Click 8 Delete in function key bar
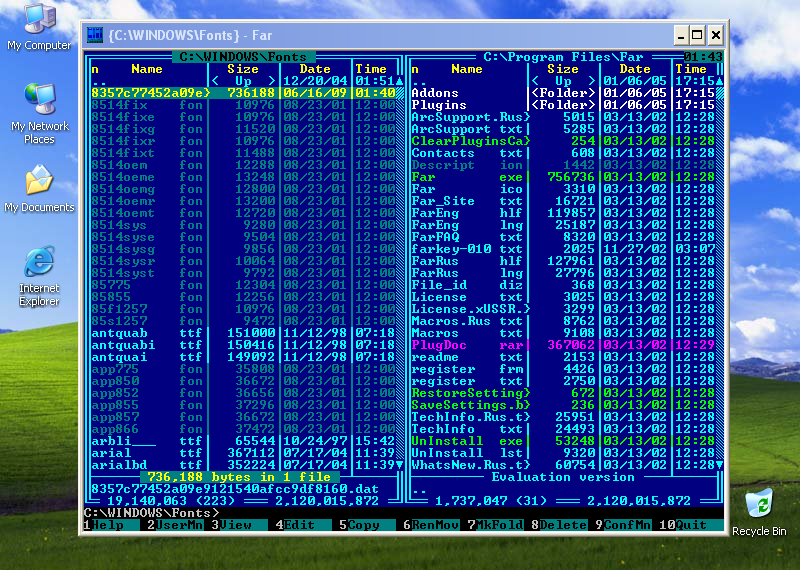 pyautogui.click(x=560, y=525)
